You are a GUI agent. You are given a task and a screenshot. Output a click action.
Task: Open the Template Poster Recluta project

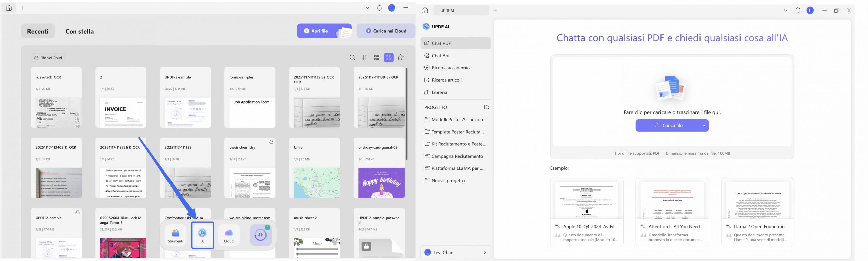pos(455,132)
